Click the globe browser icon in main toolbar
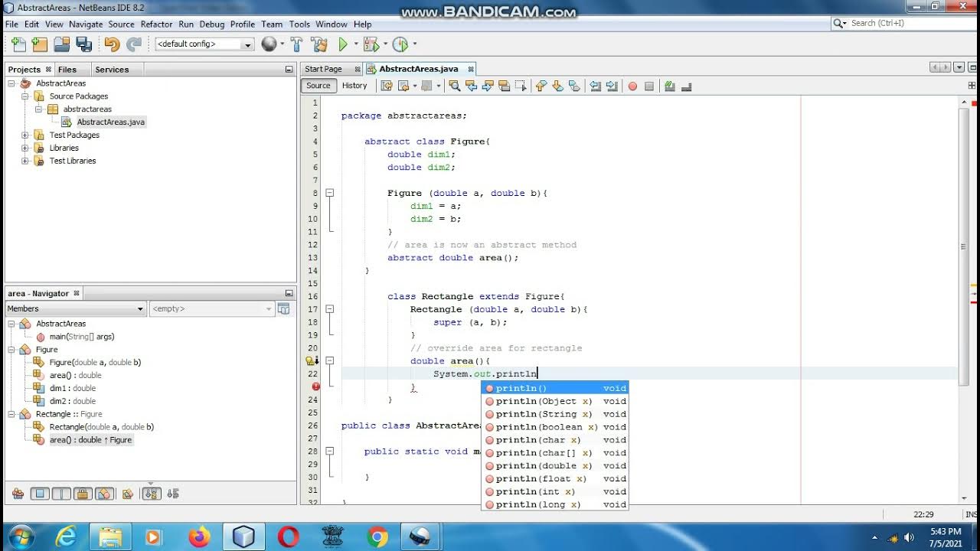Viewport: 980px width, 551px height. tap(269, 44)
